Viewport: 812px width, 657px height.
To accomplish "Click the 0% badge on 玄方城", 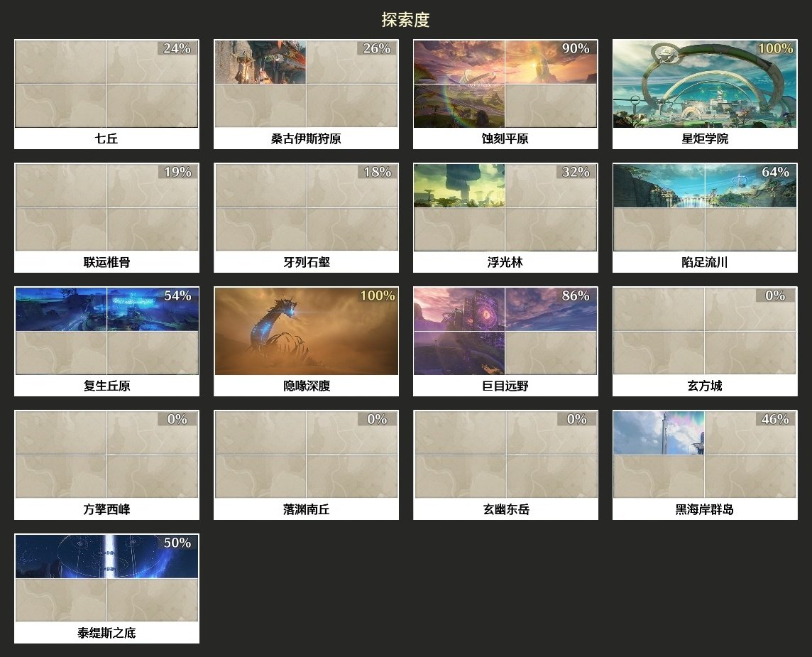I will 775,295.
